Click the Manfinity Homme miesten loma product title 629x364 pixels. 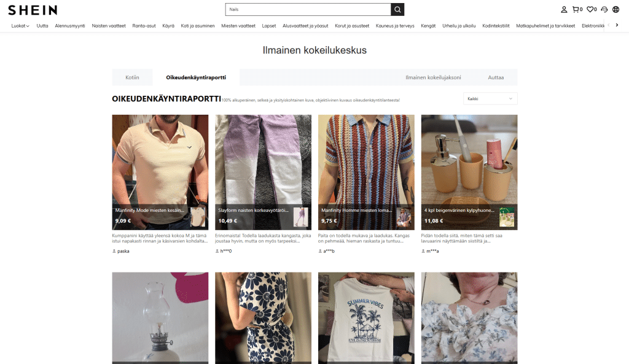pyautogui.click(x=357, y=210)
